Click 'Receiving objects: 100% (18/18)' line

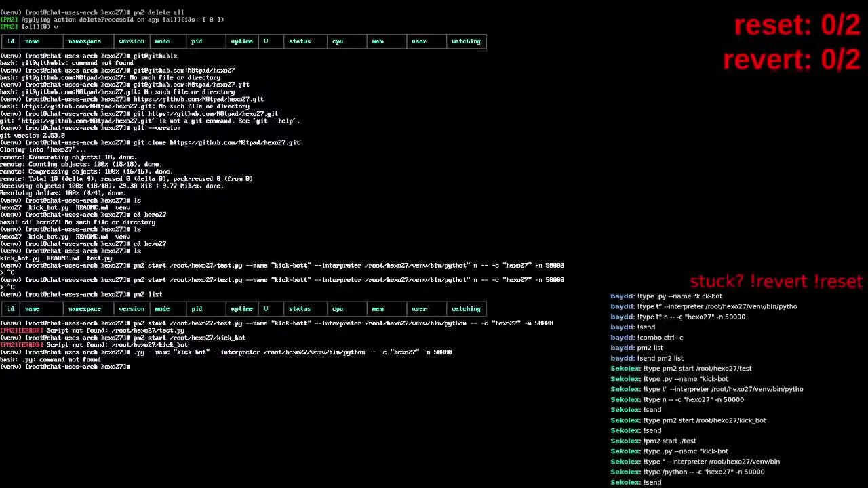pos(112,186)
